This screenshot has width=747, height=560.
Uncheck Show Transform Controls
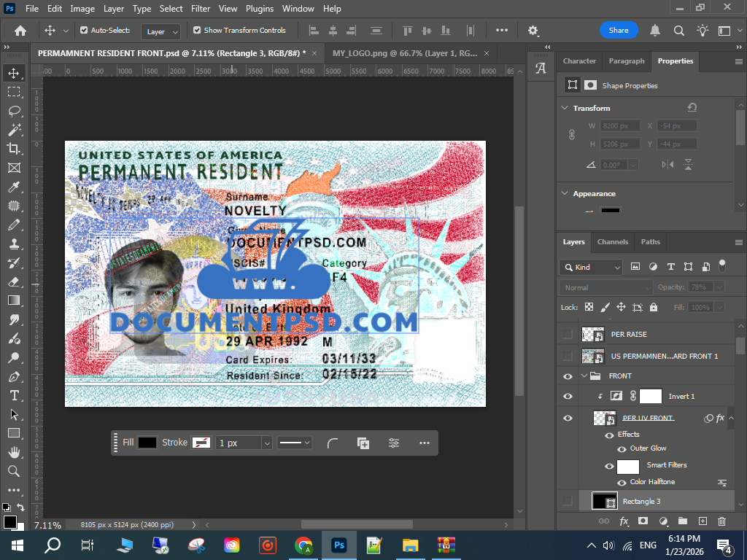(197, 31)
